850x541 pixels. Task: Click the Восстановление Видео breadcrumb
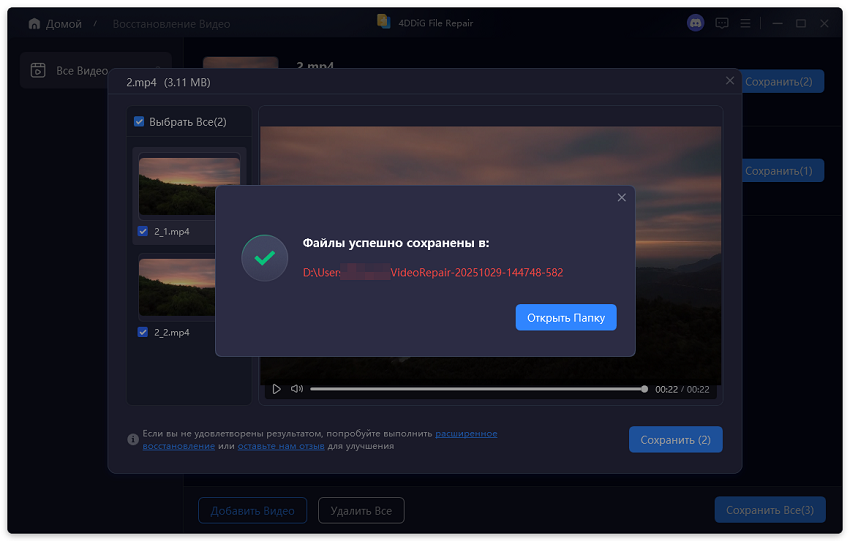(171, 24)
